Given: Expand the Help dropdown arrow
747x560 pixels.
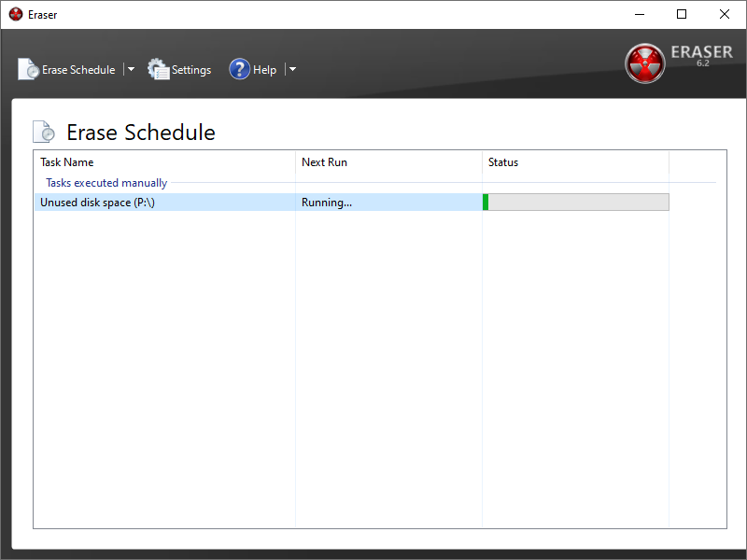Looking at the screenshot, I should coord(292,69).
